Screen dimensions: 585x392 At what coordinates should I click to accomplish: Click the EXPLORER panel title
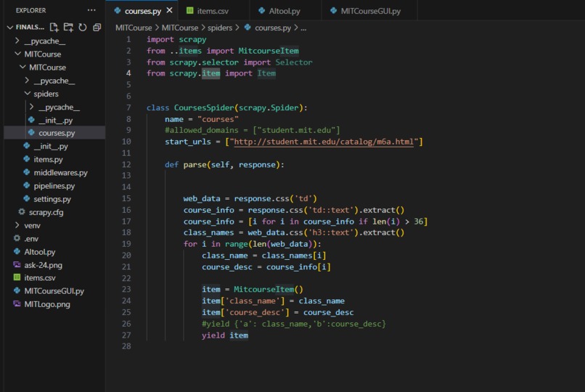click(30, 10)
